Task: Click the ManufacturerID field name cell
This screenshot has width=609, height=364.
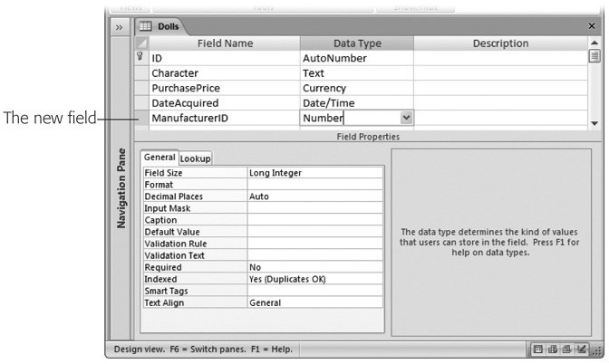Action: tap(225, 118)
